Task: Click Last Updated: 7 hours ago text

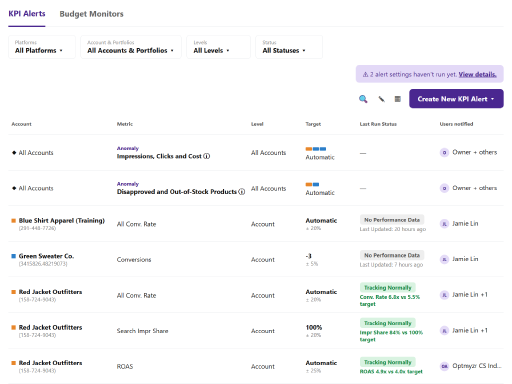Action: tap(391, 265)
